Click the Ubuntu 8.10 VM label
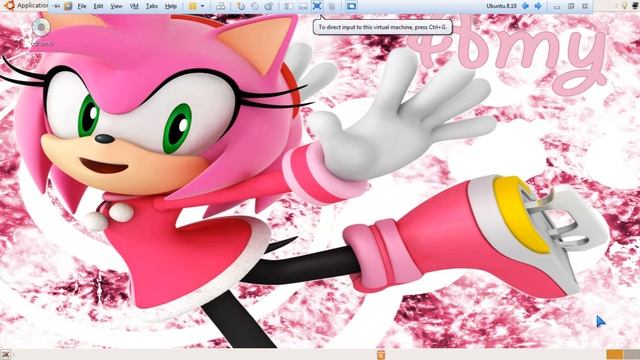Image resolution: width=640 pixels, height=360 pixels. [501, 6]
